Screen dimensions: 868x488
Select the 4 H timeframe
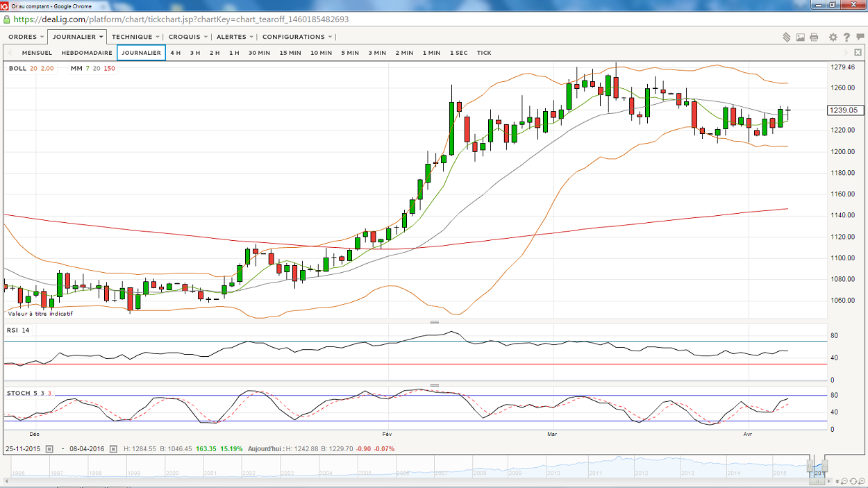176,53
